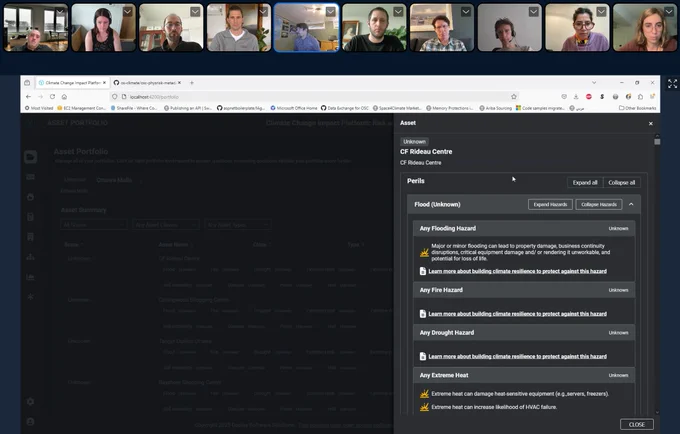Open the dimmed Any Asset Classes filter dropdown
The width and height of the screenshot is (680, 434).
tap(165, 225)
